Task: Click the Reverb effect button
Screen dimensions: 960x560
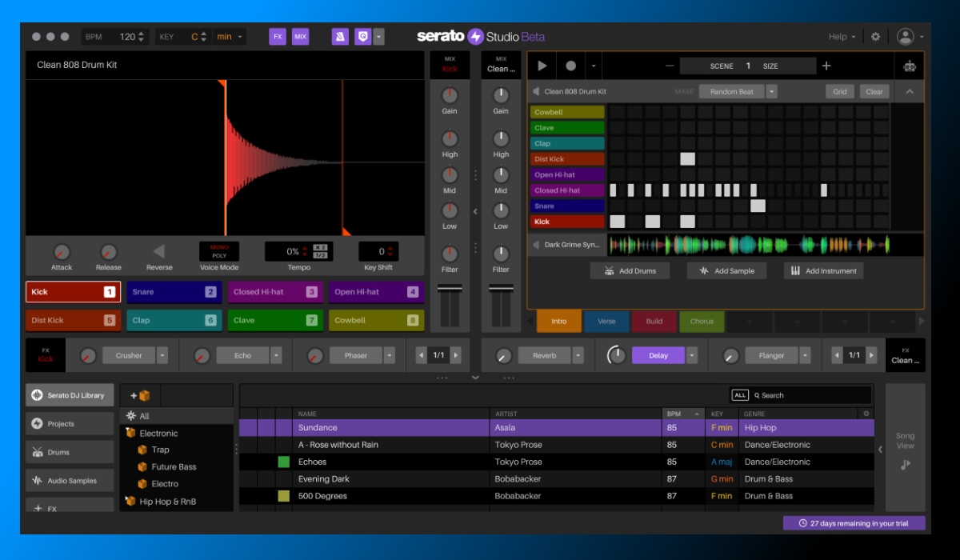Action: click(x=545, y=355)
